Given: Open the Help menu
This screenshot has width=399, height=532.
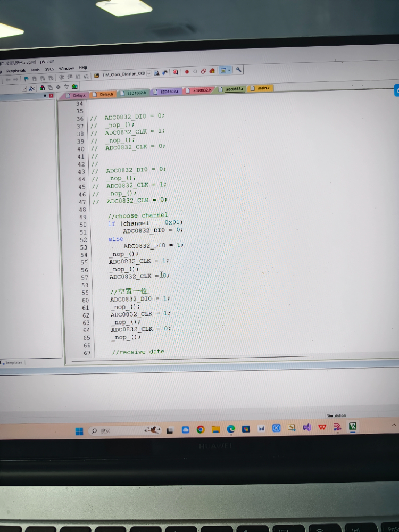Looking at the screenshot, I should tap(83, 68).
